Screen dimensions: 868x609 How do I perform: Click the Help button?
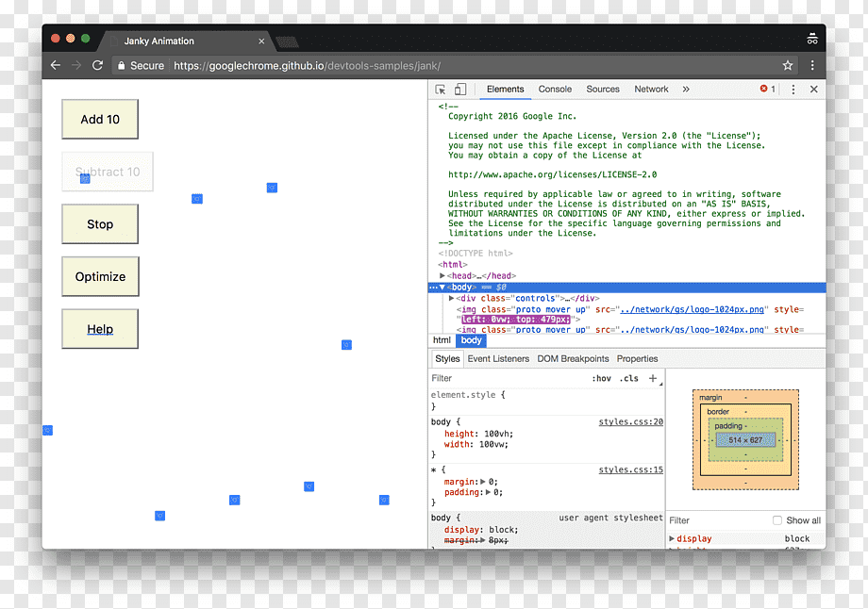100,329
